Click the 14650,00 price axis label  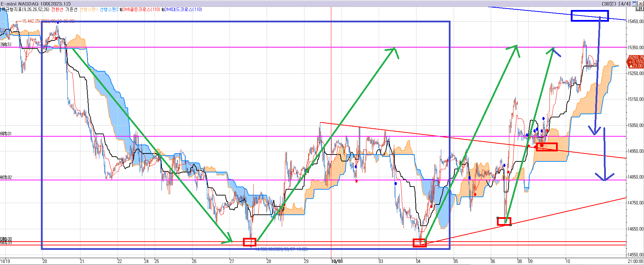pyautogui.click(x=636, y=229)
